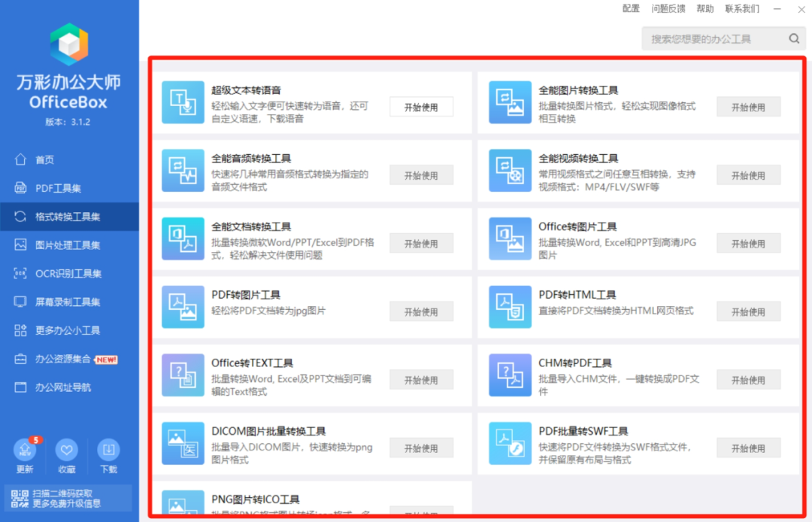Click the 下载 download icon
The height and width of the screenshot is (522, 812).
(x=108, y=451)
